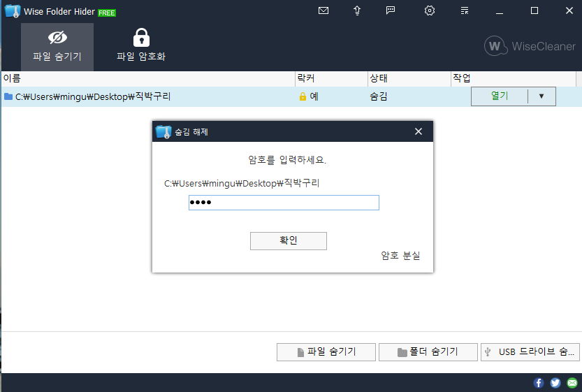Confirm password with 확인 button
Image resolution: width=582 pixels, height=392 pixels.
coord(289,241)
